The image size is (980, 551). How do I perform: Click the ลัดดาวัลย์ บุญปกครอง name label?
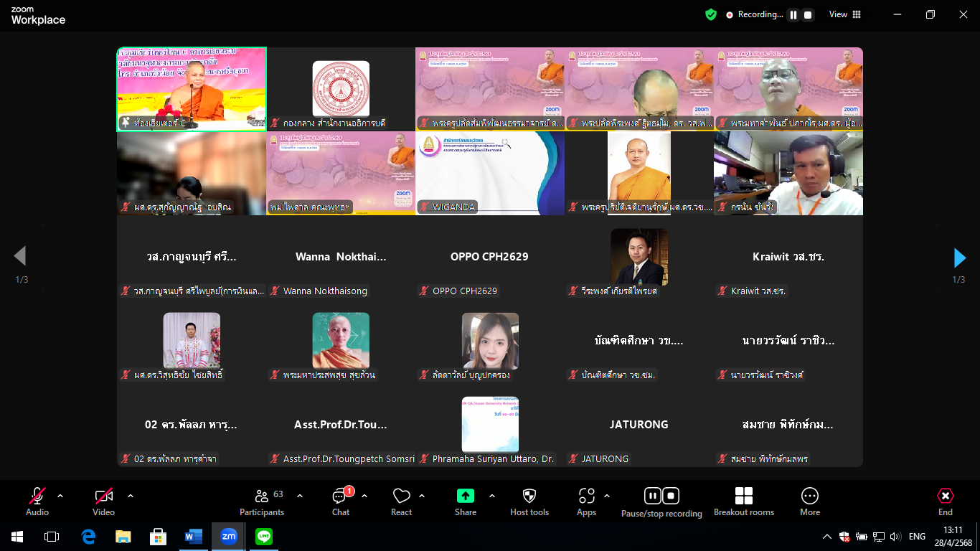click(471, 375)
